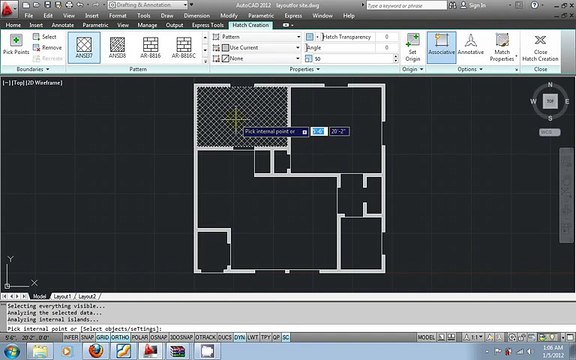The height and width of the screenshot is (360, 576).
Task: Click the Pick Points hatch boundary tool
Action: [16, 45]
